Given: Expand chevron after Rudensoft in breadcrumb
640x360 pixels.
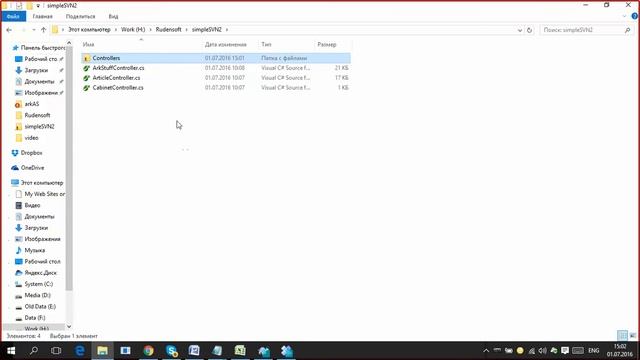Looking at the screenshot, I should 187,30.
